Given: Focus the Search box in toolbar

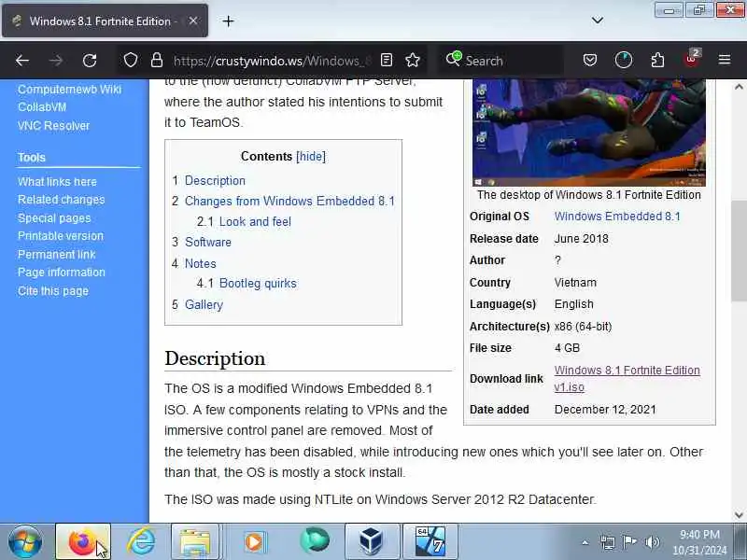Looking at the screenshot, I should click(500, 61).
